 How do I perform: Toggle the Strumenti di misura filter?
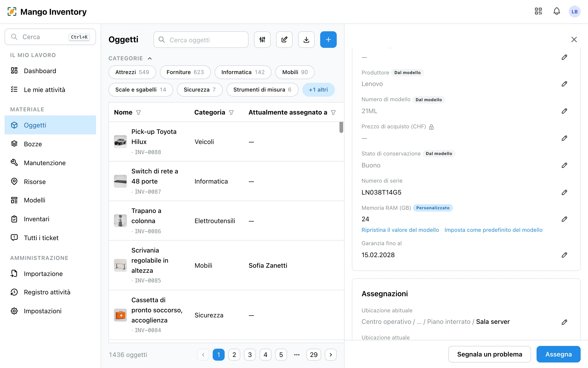[x=262, y=89]
